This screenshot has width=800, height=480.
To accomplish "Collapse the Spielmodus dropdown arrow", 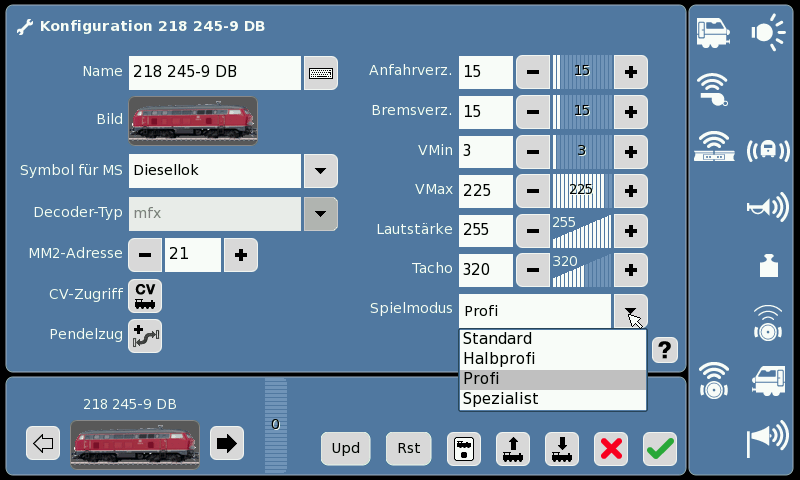I will click(631, 311).
